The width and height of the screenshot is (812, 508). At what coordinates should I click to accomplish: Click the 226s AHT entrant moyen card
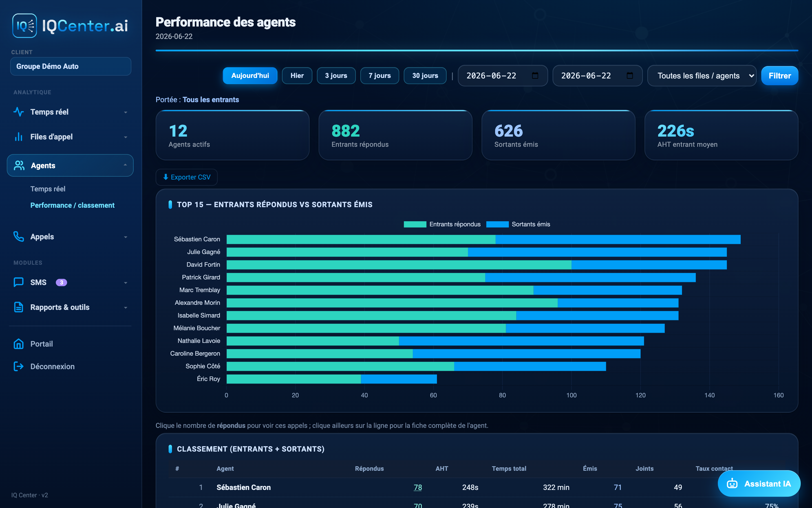[x=721, y=135]
